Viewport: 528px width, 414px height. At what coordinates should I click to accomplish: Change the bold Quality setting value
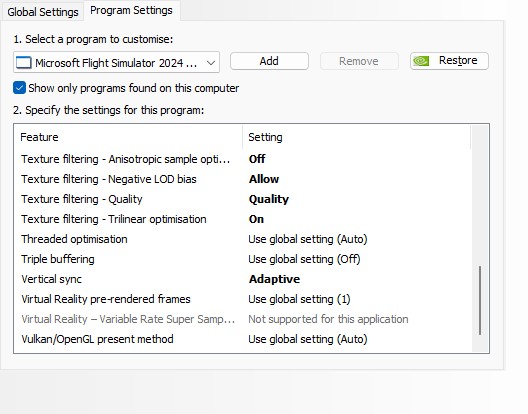[269, 199]
